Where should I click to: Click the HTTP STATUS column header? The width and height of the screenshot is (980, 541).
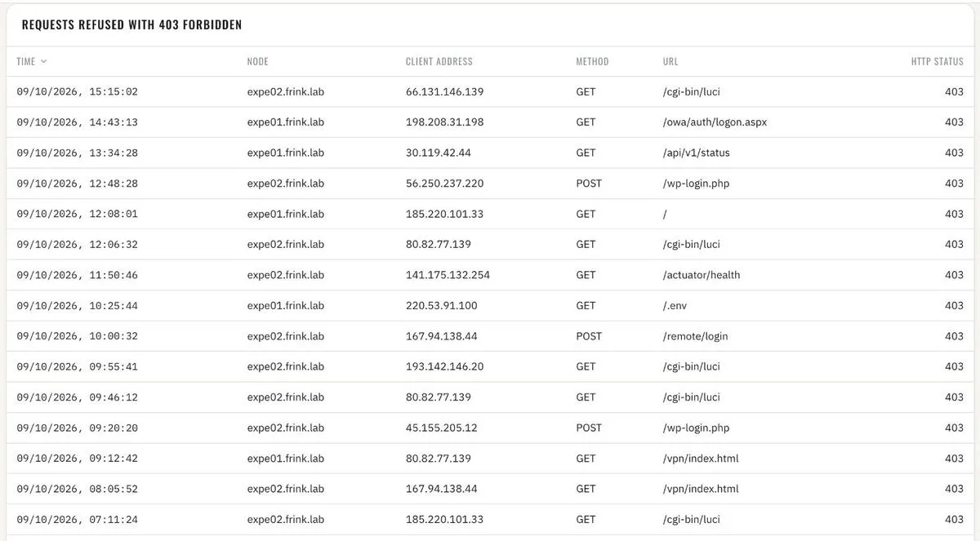pos(938,61)
